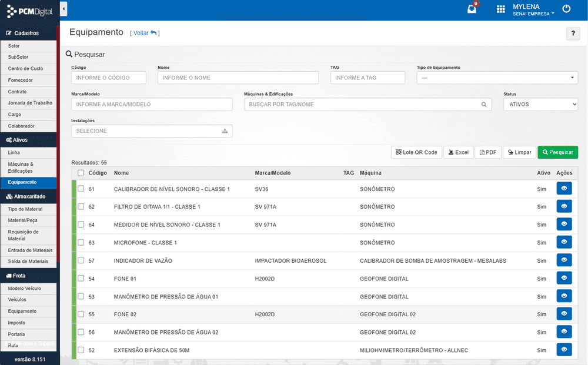
Task: Open the MYLENA user account menu
Action: click(533, 10)
